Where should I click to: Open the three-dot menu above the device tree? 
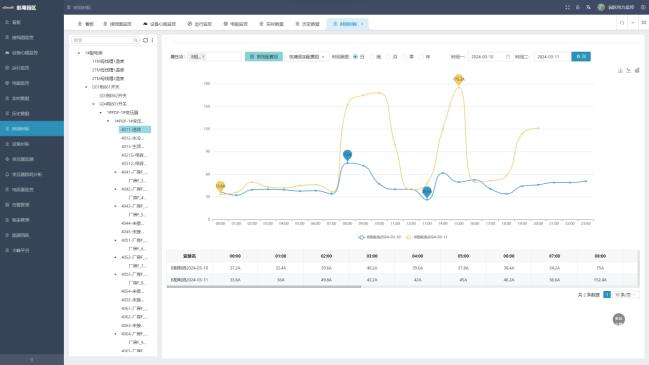coord(152,40)
